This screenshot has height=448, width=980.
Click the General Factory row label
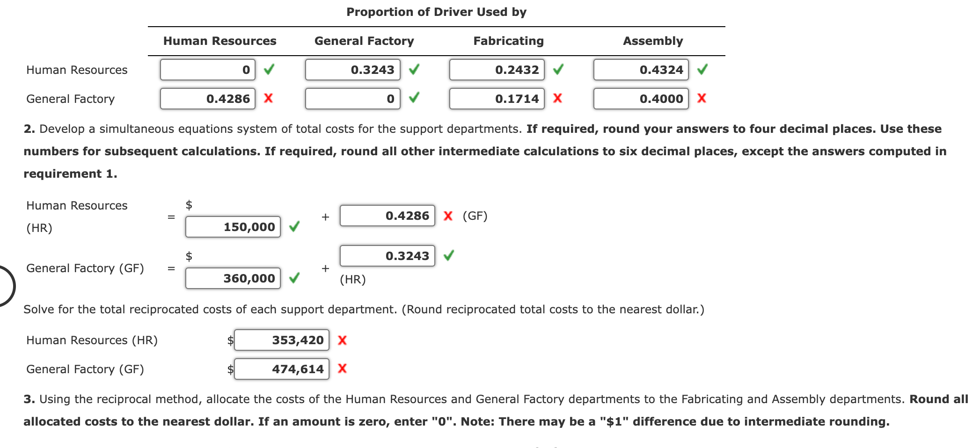pos(69,99)
